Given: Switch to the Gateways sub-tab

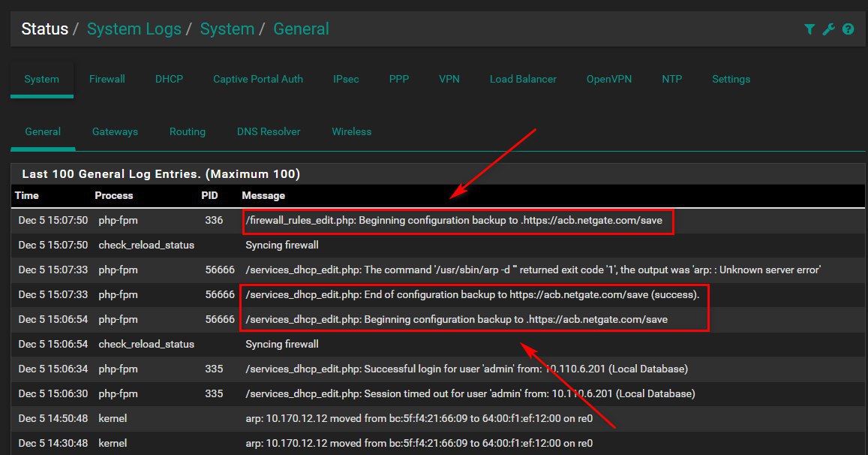Looking at the screenshot, I should click(115, 132).
